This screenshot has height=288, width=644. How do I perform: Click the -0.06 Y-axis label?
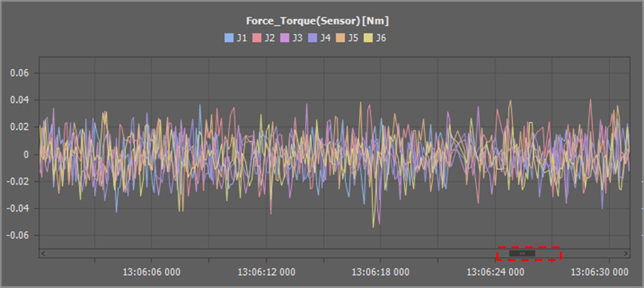(18, 235)
